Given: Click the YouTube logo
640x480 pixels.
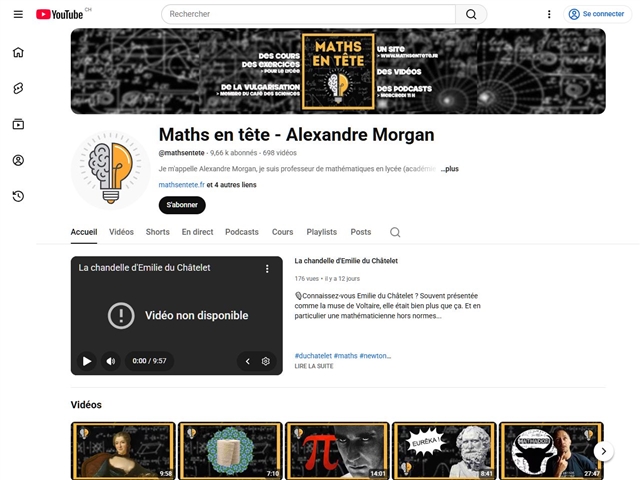Looking at the screenshot, I should point(60,14).
